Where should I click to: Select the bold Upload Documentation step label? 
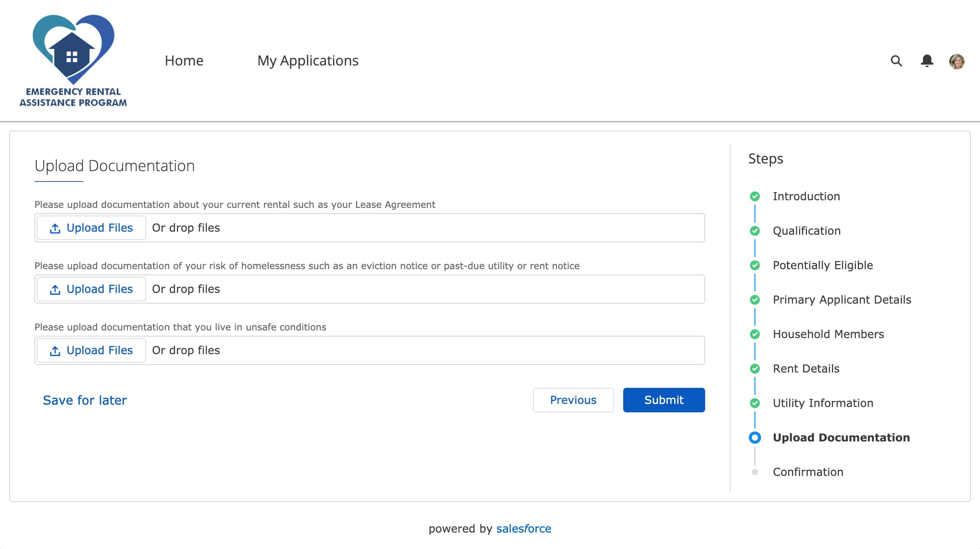click(841, 438)
